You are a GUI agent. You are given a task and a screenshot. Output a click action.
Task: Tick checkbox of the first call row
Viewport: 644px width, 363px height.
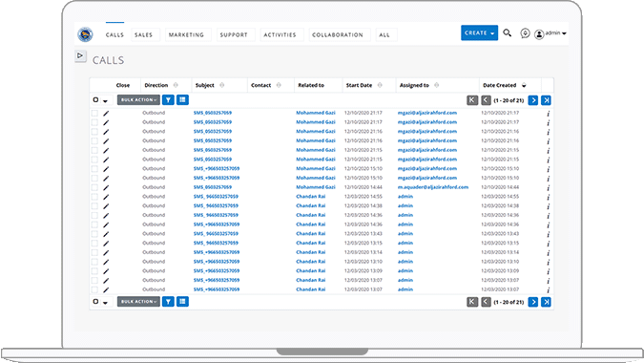pyautogui.click(x=94, y=113)
